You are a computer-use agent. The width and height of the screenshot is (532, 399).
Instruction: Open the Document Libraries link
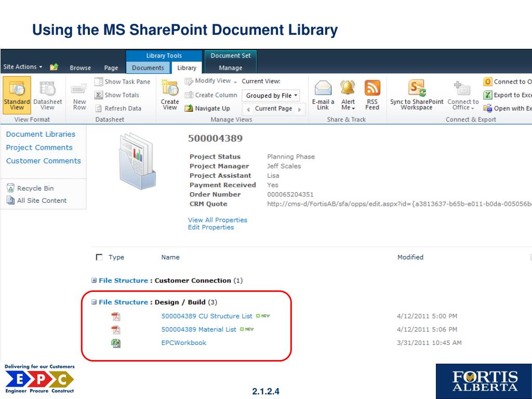click(41, 134)
